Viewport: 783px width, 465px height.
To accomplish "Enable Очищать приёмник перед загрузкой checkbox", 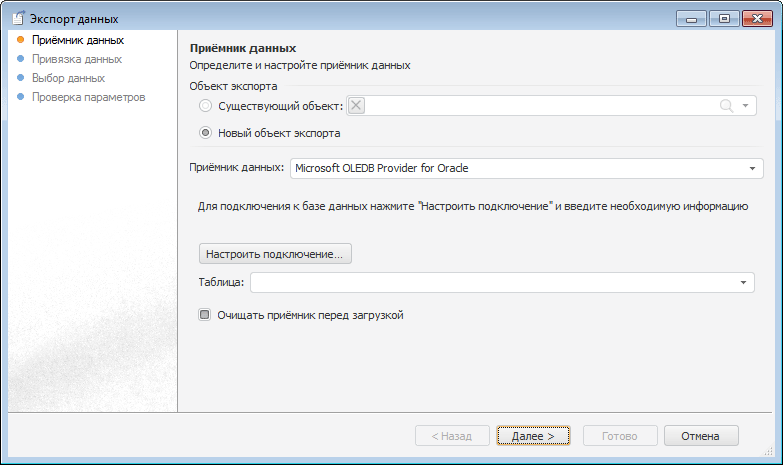I will click(205, 315).
